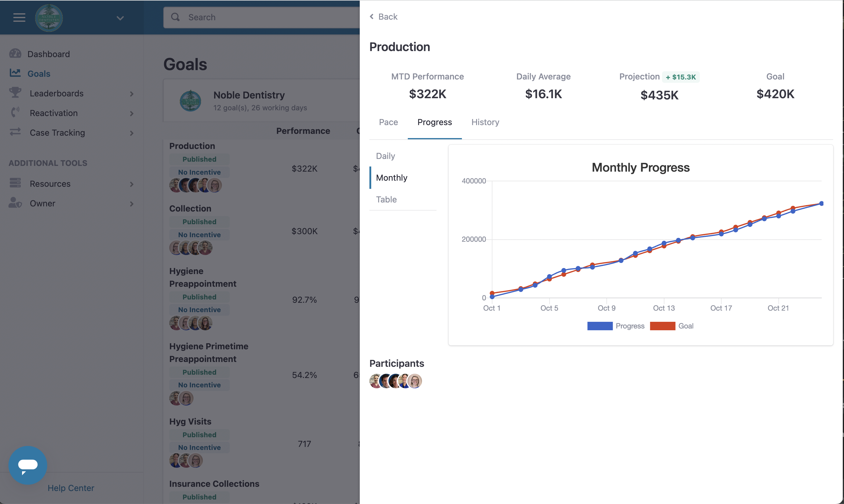Click Production row participant avatars
Screen dimensions: 844x504
(196, 186)
